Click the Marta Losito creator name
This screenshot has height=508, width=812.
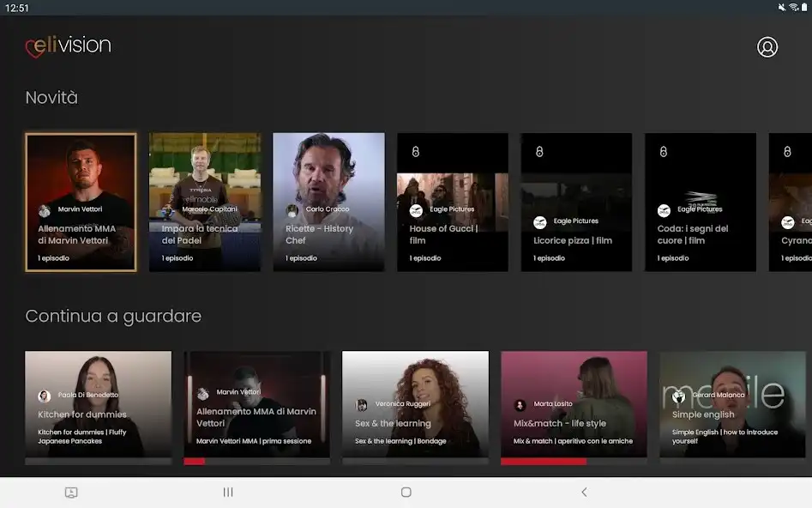(x=554, y=405)
